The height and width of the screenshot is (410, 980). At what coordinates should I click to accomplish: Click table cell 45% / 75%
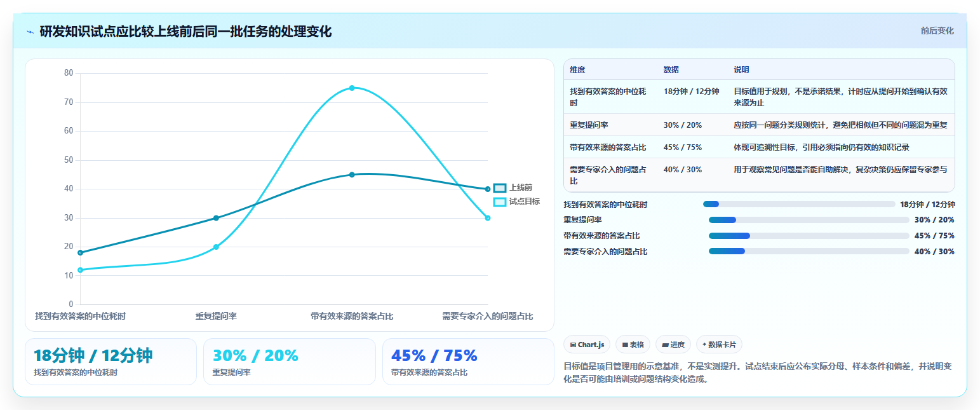[x=683, y=147]
